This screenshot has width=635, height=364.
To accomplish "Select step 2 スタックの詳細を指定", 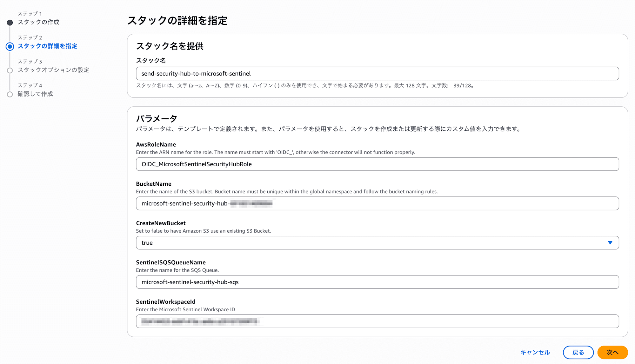I will 47,46.
